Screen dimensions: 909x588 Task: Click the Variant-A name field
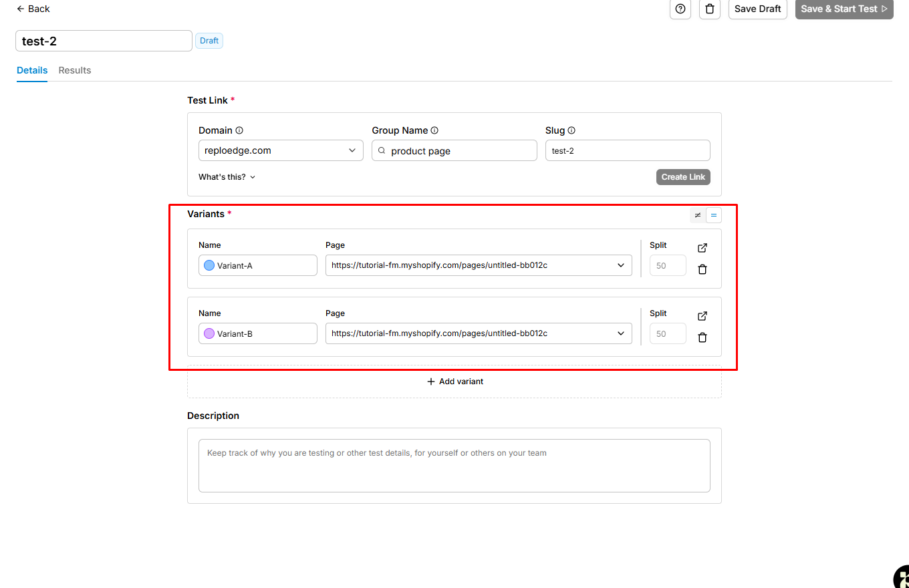coord(258,265)
